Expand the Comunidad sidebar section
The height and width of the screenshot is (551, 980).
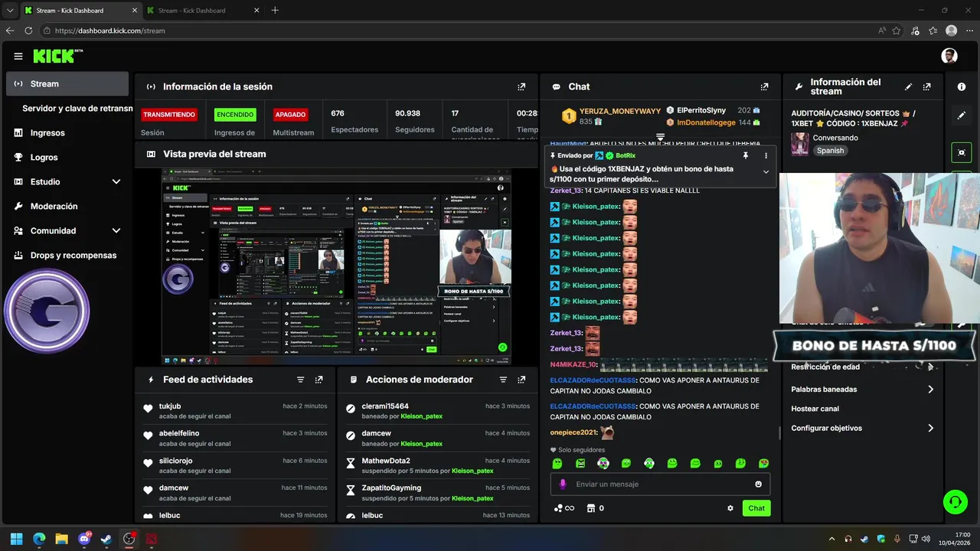coord(116,230)
